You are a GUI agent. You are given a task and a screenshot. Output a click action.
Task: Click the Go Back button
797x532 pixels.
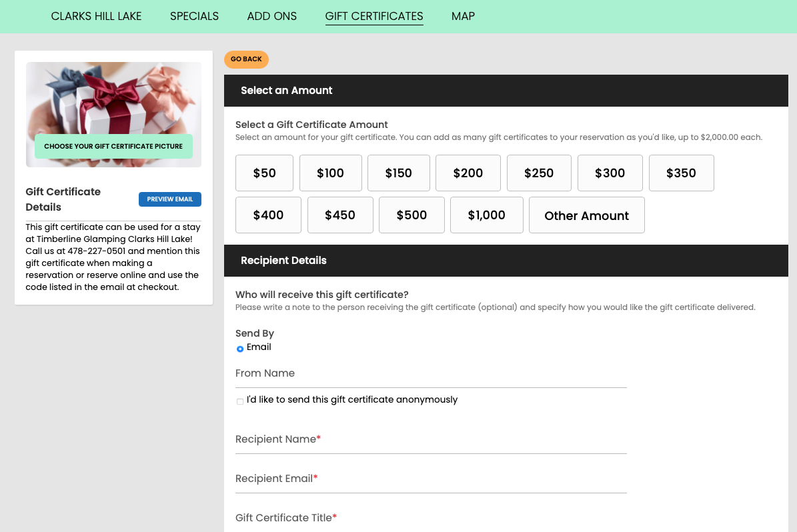246,59
